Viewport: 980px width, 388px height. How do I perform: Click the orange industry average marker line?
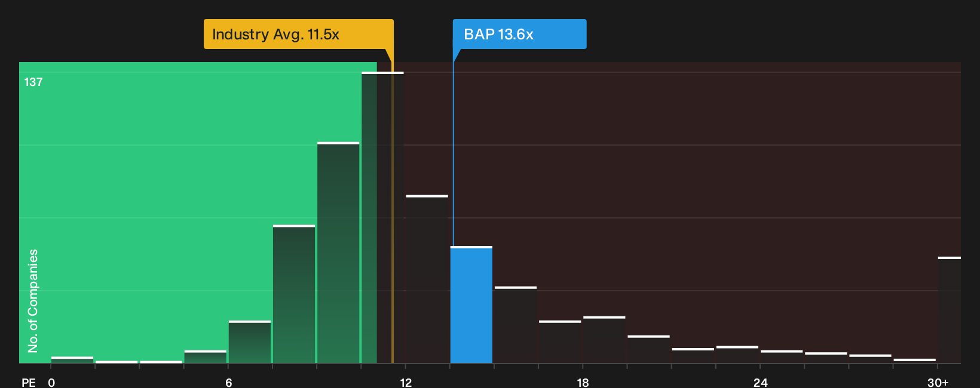click(x=393, y=206)
